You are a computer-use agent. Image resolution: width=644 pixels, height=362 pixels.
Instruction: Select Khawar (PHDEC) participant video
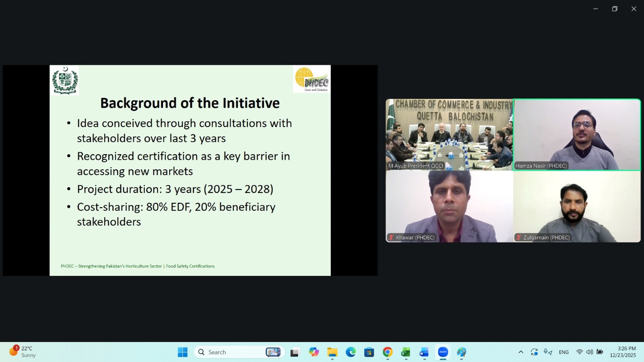(449, 206)
